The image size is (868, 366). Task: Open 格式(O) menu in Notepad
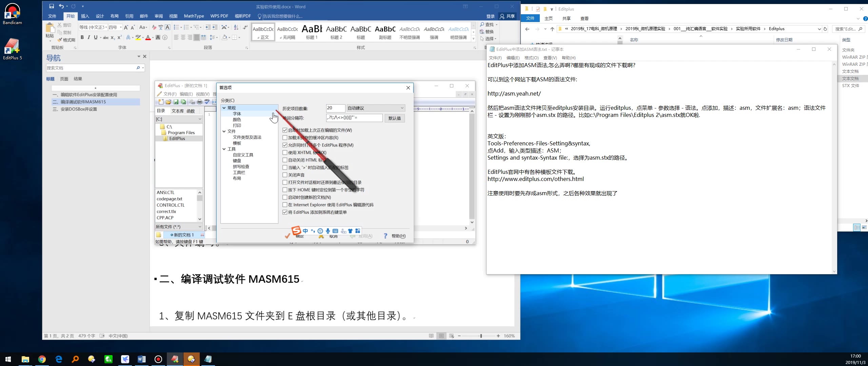click(x=531, y=58)
